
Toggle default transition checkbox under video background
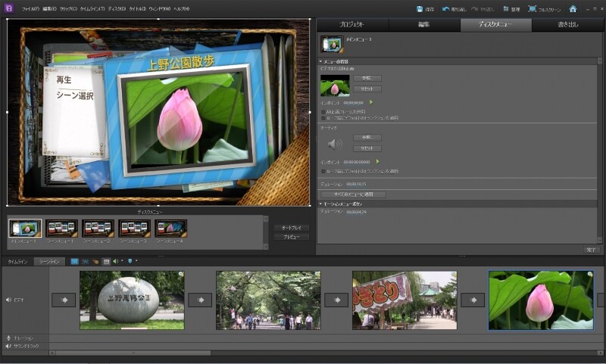pos(323,118)
